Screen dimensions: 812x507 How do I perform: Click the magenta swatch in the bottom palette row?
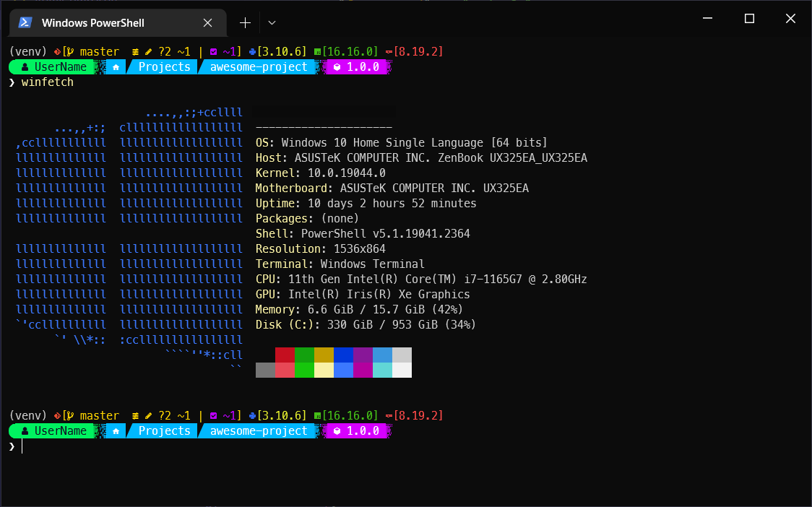coord(363,370)
